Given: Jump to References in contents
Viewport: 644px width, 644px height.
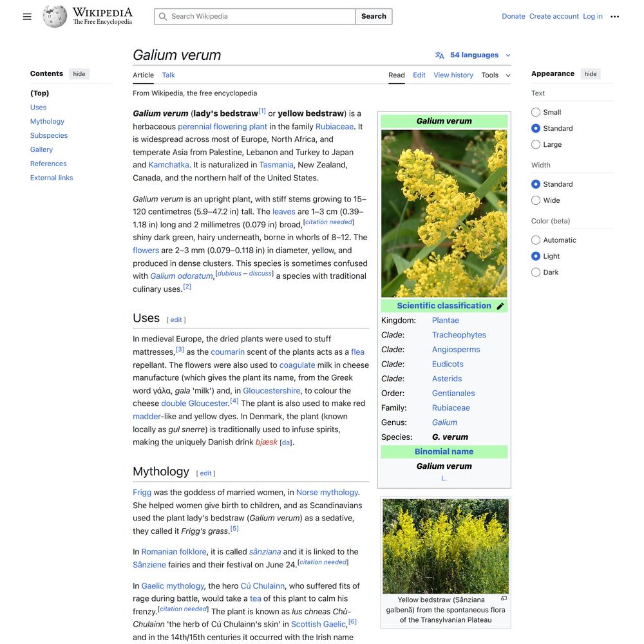Looking at the screenshot, I should pyautogui.click(x=48, y=164).
